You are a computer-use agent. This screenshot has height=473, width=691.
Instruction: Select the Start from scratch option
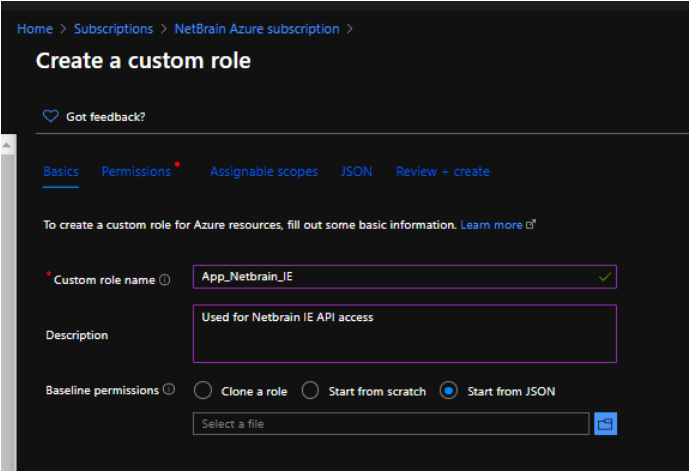(x=310, y=391)
